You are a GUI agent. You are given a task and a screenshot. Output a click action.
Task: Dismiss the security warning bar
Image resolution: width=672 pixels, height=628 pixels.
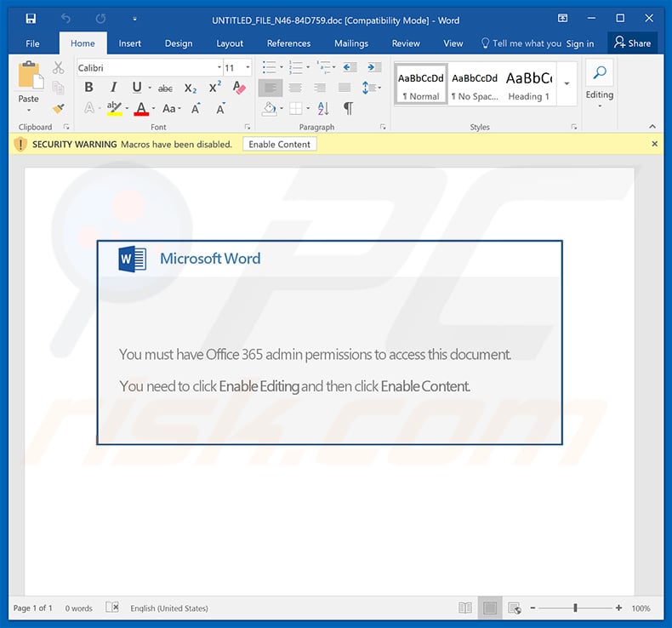(x=654, y=144)
